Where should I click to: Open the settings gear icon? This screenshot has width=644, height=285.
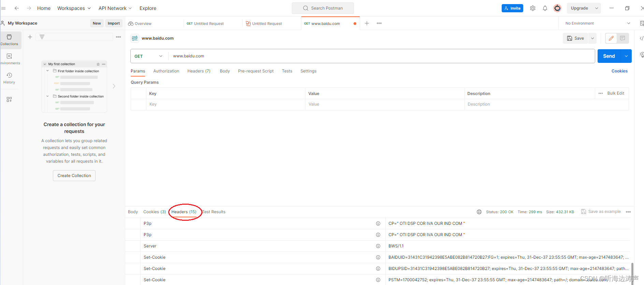tap(533, 8)
